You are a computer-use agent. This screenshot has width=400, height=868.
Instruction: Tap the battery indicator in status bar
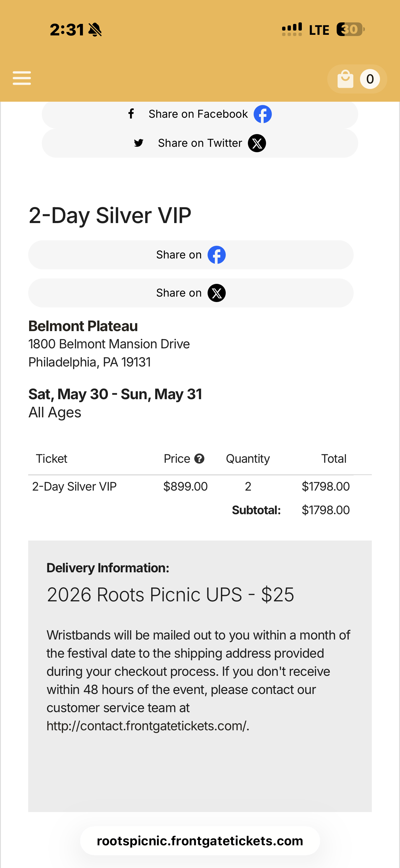[350, 29]
